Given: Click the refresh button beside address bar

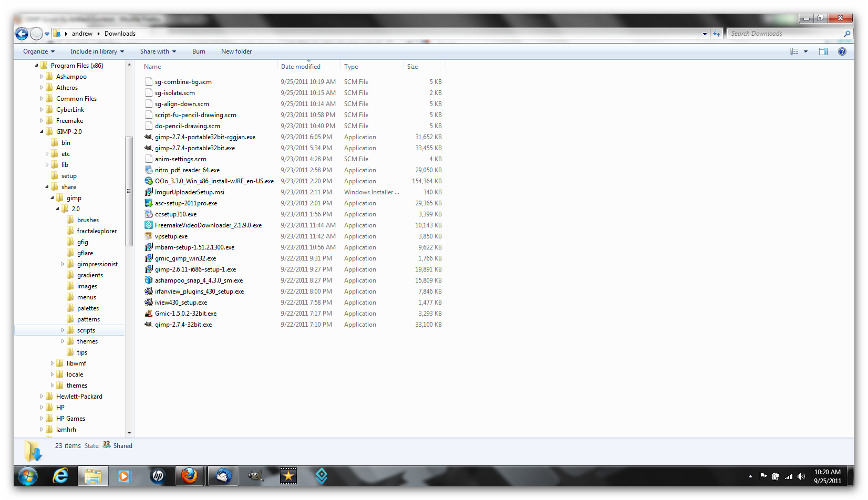Looking at the screenshot, I should pyautogui.click(x=717, y=34).
